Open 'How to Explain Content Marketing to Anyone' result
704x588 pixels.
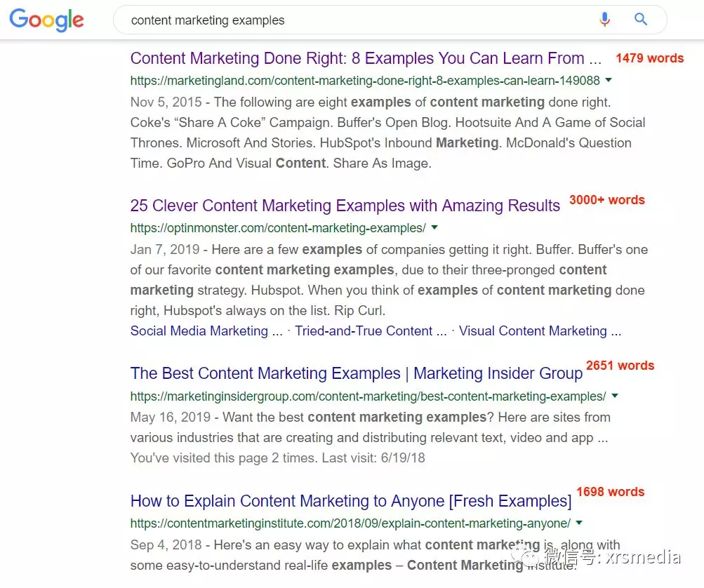[x=351, y=501]
